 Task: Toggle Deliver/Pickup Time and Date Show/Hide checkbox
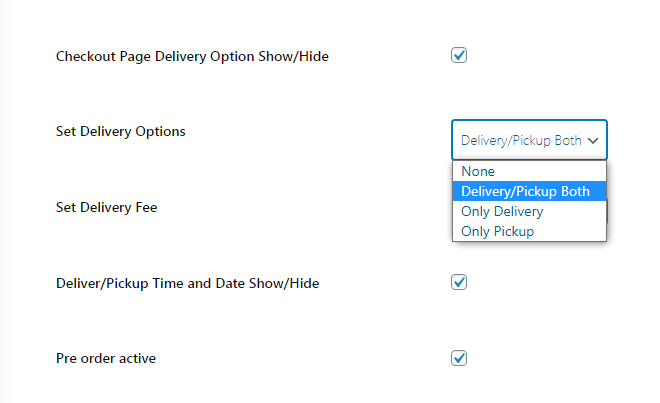point(459,282)
